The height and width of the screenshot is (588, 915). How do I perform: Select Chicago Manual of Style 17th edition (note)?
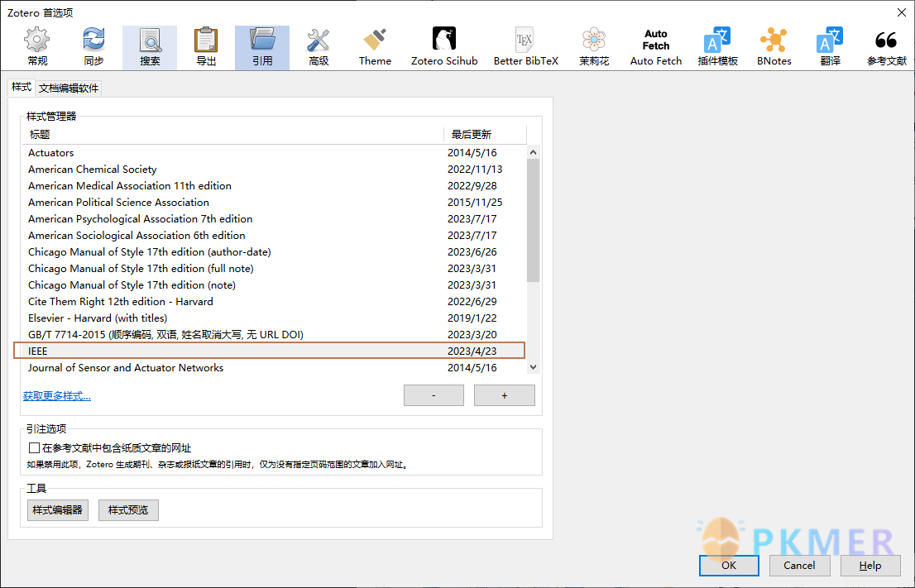coord(275,284)
